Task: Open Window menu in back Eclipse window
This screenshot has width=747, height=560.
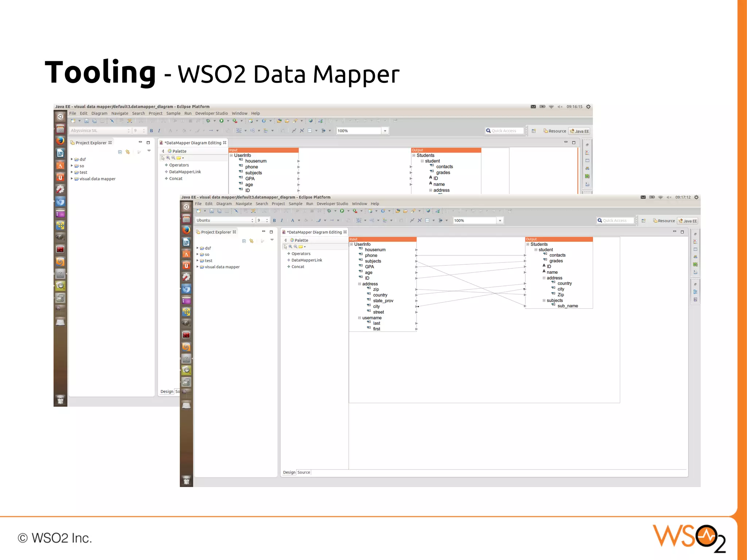Action: pyautogui.click(x=240, y=113)
